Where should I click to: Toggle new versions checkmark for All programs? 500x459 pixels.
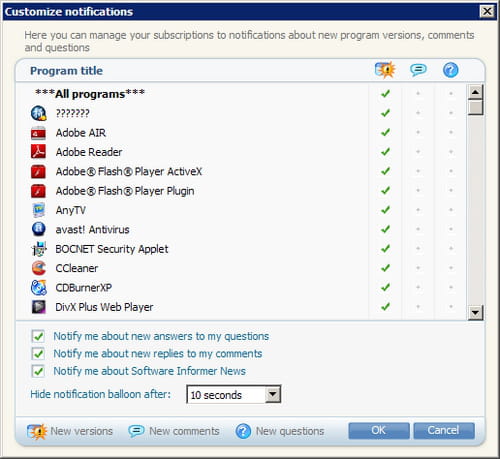coord(385,94)
